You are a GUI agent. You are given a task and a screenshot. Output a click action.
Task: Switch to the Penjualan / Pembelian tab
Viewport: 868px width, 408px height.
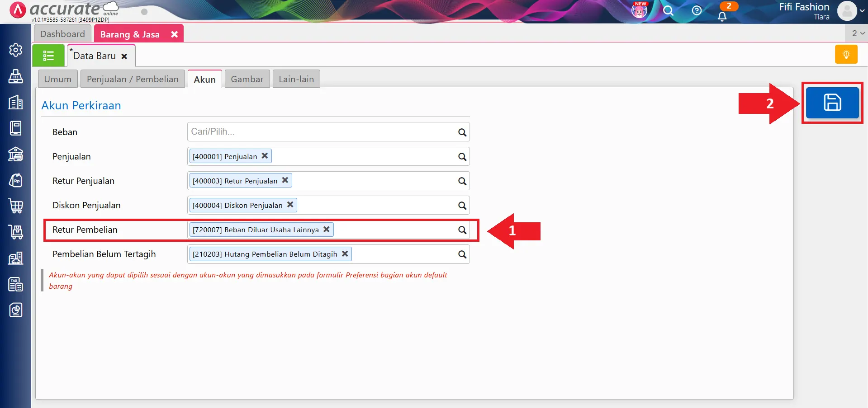click(x=133, y=79)
